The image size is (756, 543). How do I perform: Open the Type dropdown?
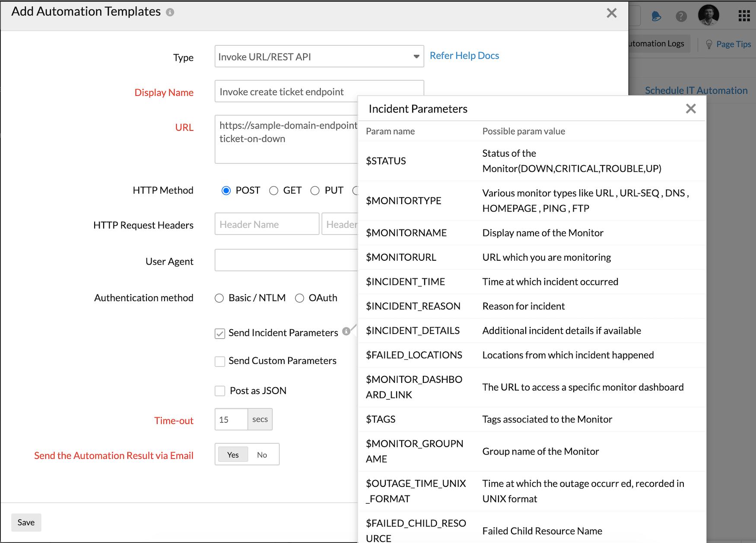coord(319,57)
